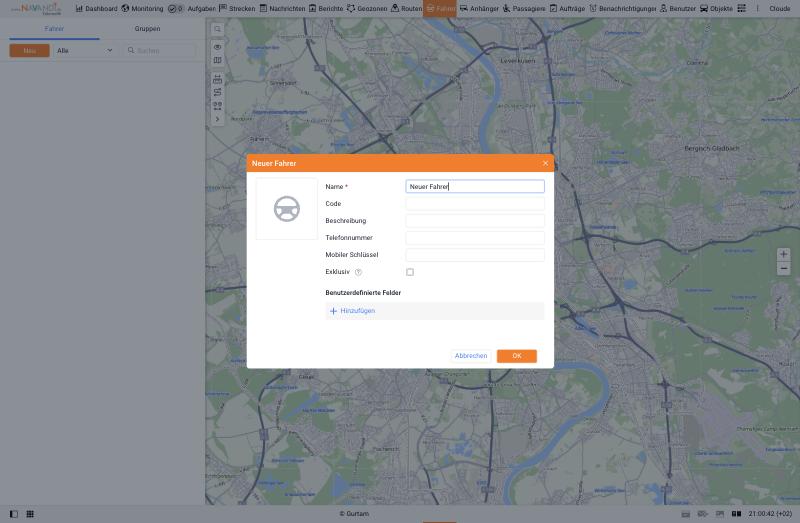Click the 21:00:42 time display

click(x=770, y=514)
